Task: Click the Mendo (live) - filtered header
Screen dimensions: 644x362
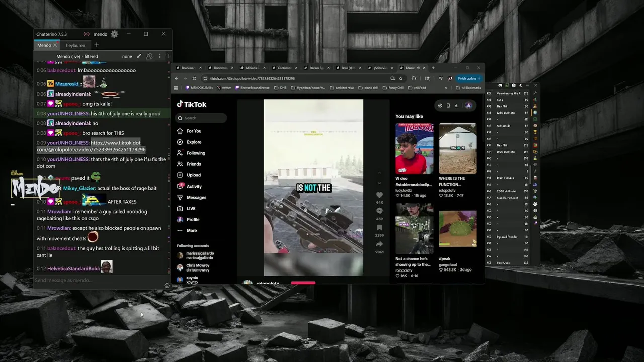Action: [77, 56]
